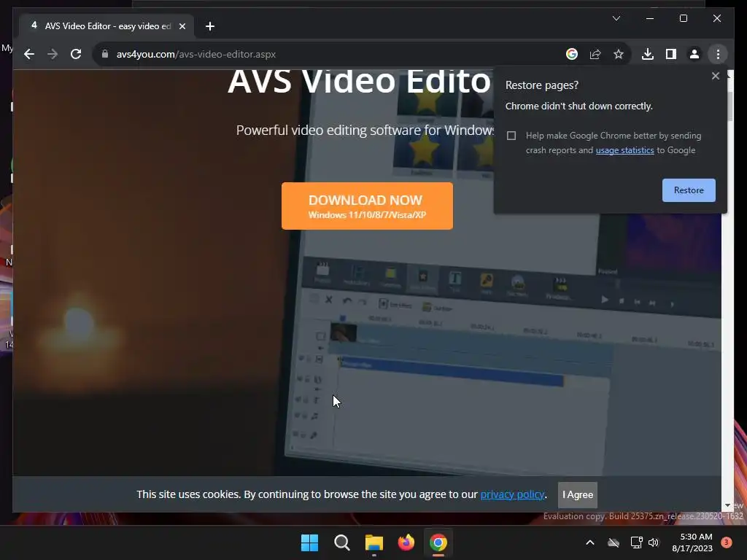Close the AVS Video Editor tab
Image resolution: width=747 pixels, height=560 pixels.
182,26
